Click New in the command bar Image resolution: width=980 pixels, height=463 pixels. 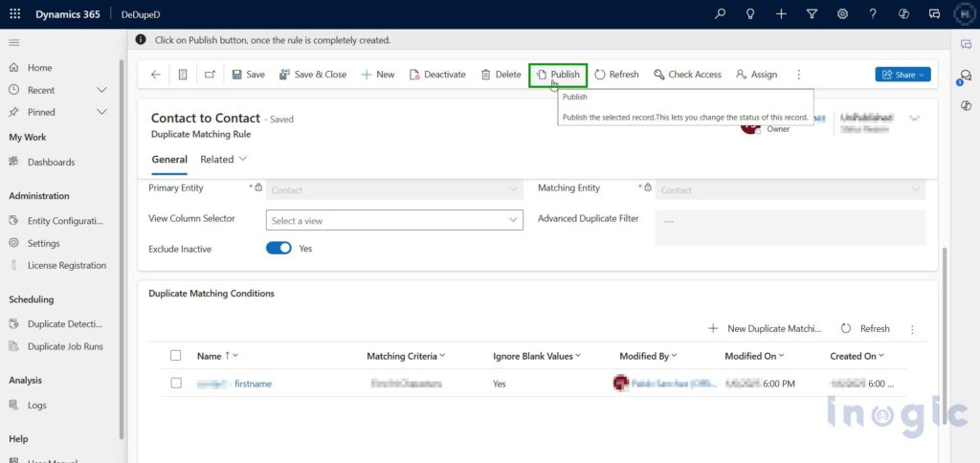coord(377,75)
